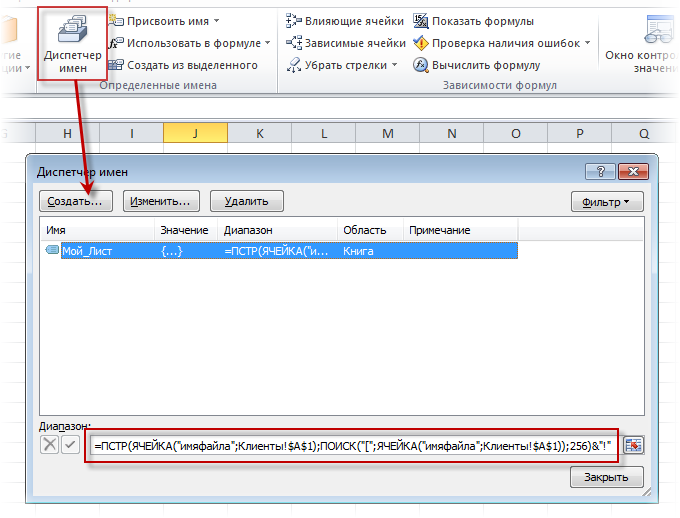The height and width of the screenshot is (518, 680).
Task: Click the collapse dialog range selector icon
Action: pyautogui.click(x=633, y=446)
